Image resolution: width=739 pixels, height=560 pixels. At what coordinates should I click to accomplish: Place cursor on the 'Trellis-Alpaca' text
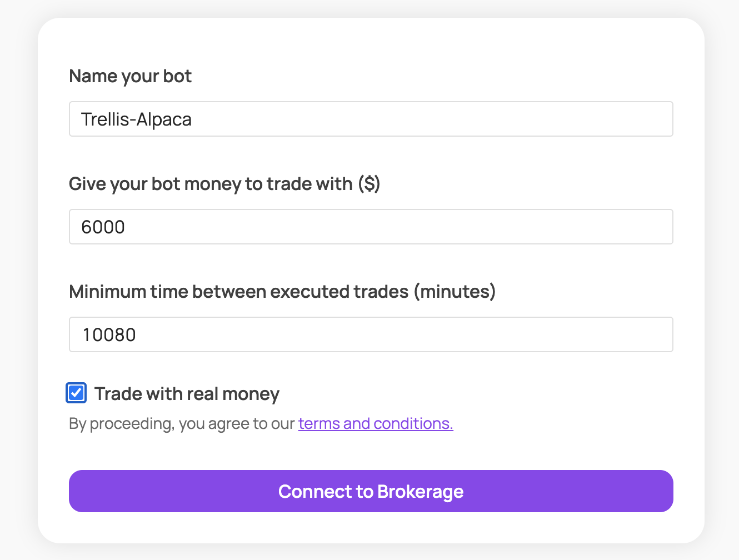tap(136, 119)
